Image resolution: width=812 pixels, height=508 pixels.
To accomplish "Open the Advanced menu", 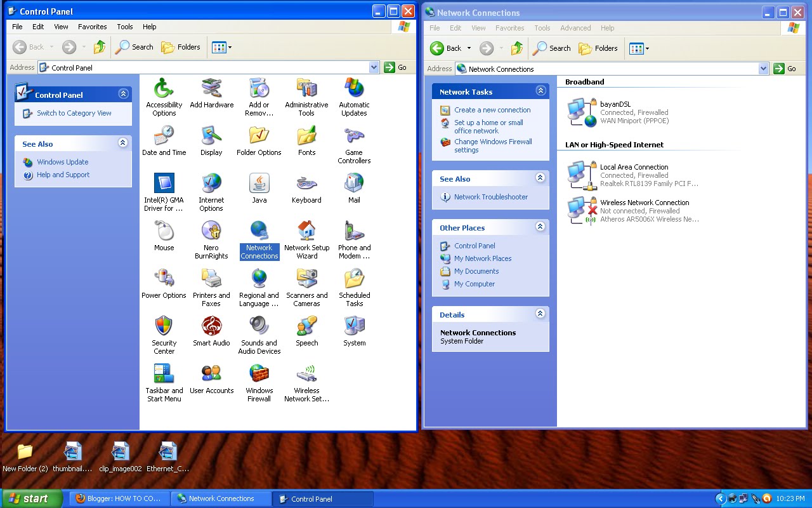I will [575, 27].
